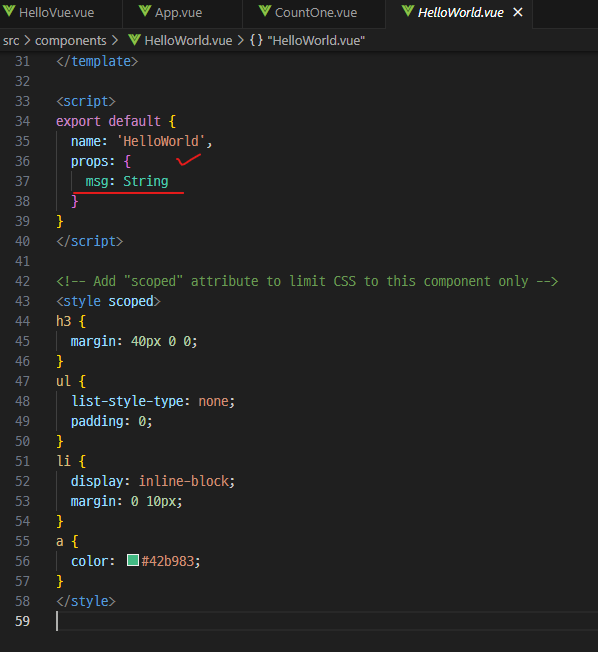This screenshot has height=652, width=598.
Task: Click the 'Add "scoped" attribute' comment
Action: (307, 282)
